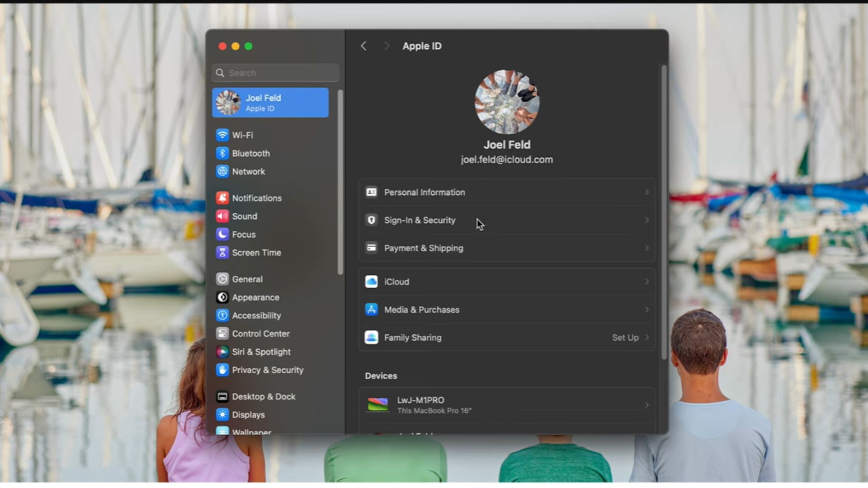Click "This MacBook Pro 16" subtitle text
Viewport: 868px width, 488px height.
click(x=434, y=411)
